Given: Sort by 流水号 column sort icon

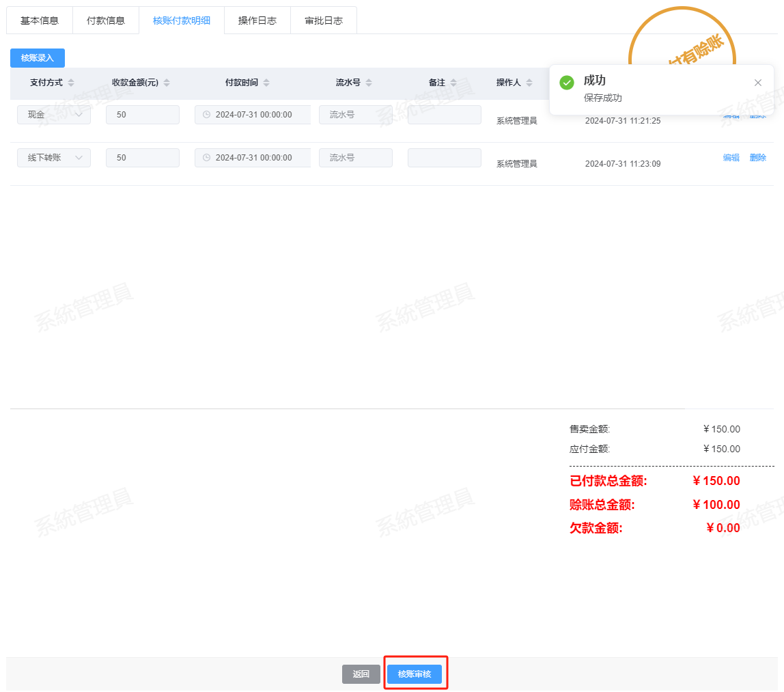Looking at the screenshot, I should click(369, 83).
